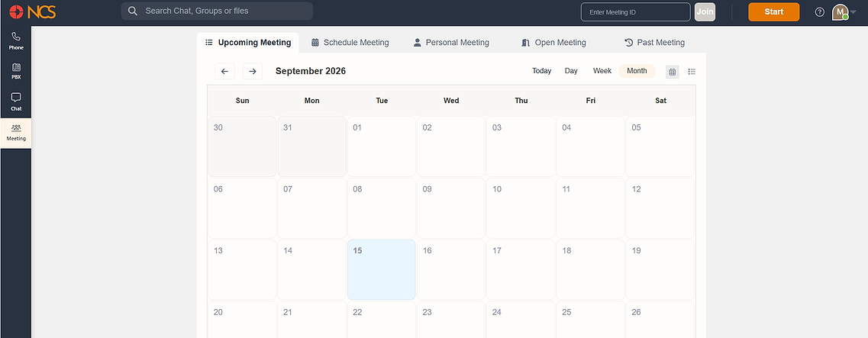Click the Today button
Screen dimensions: 868x338
[541, 71]
